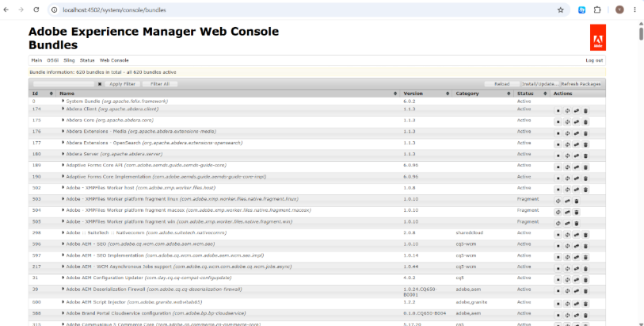
Task: Update the Adobe AEM - SEO bundle
Action: (x=576, y=246)
